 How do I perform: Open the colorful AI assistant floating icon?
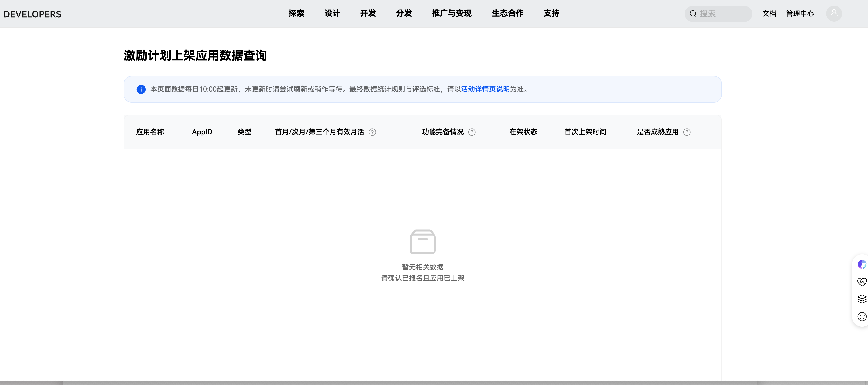coord(862,264)
